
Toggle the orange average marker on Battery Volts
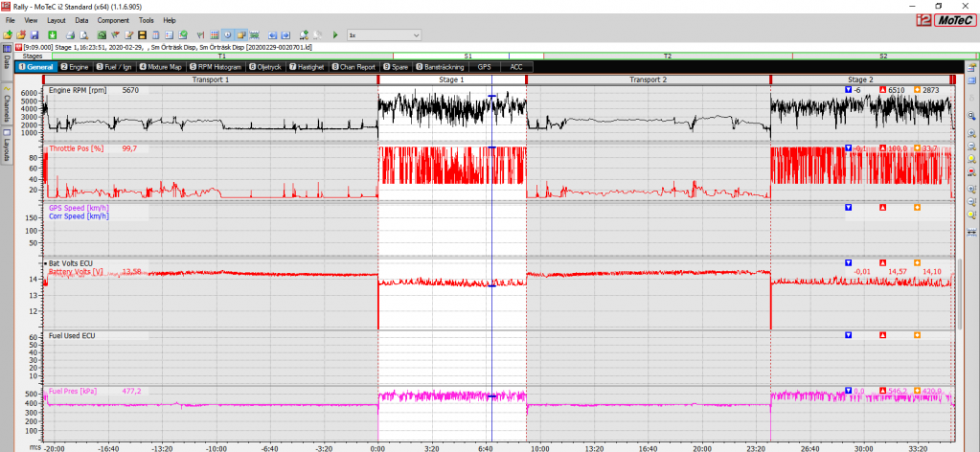tap(917, 262)
